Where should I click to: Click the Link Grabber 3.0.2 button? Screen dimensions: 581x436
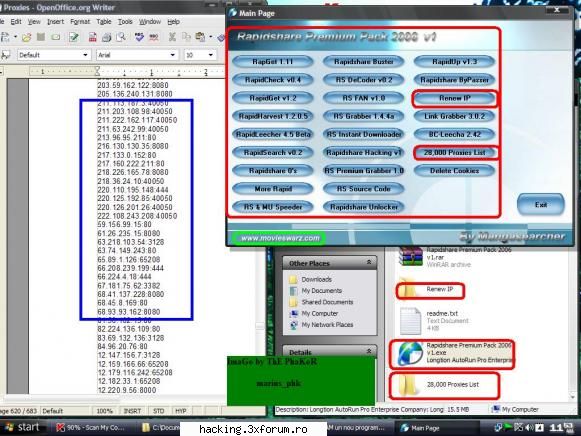[454, 116]
